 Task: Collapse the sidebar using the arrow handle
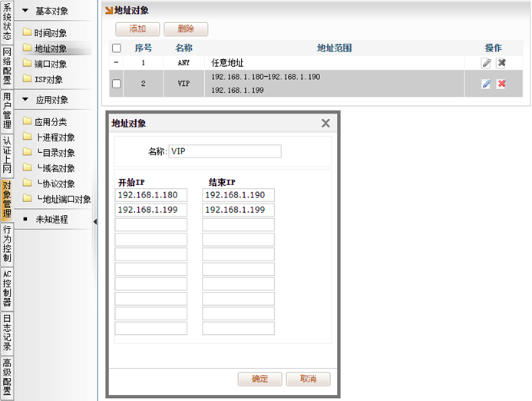pos(95,222)
